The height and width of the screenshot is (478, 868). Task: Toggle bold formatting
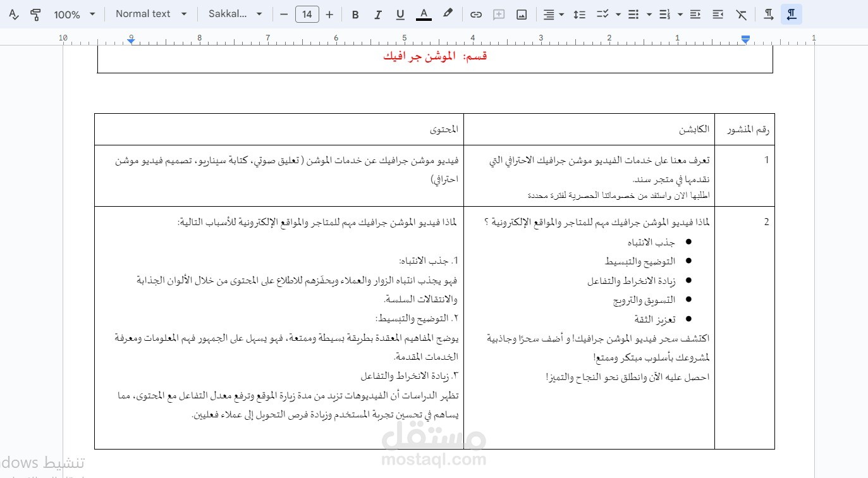click(355, 14)
